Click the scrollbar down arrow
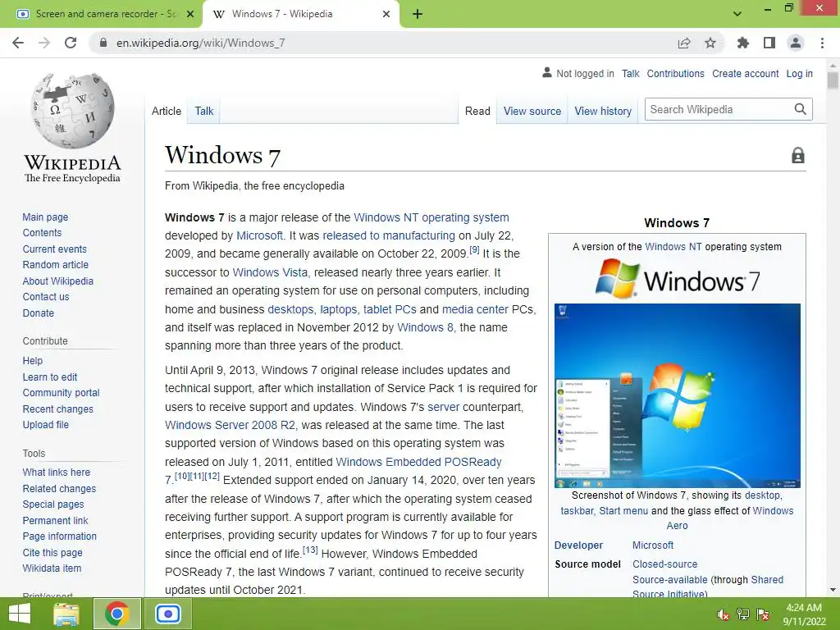 coord(833,590)
